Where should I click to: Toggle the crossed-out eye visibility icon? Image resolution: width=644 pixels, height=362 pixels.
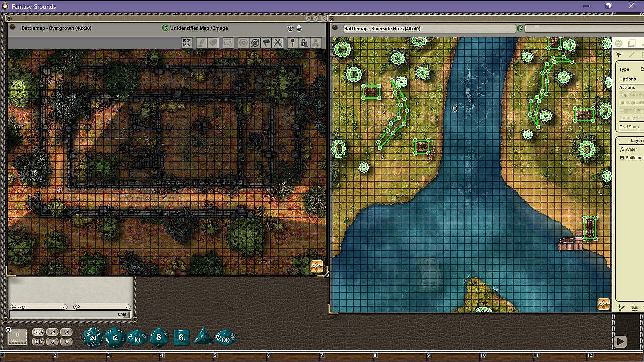[x=255, y=43]
